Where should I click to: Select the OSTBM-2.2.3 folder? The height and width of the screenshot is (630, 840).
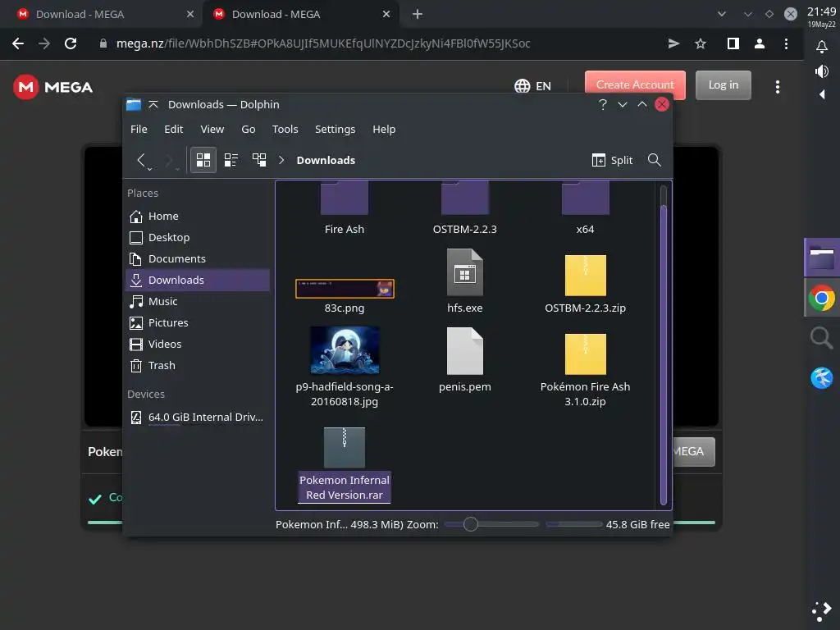[464, 208]
